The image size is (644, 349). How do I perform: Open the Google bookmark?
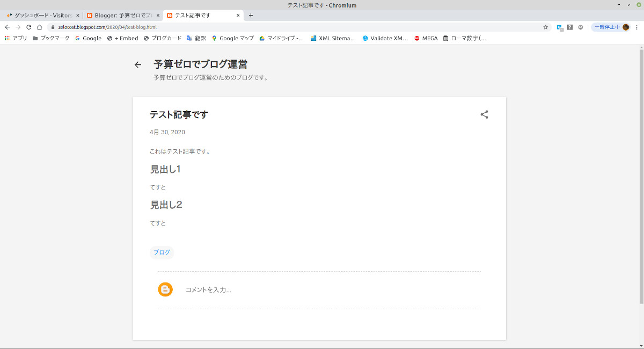tap(88, 38)
